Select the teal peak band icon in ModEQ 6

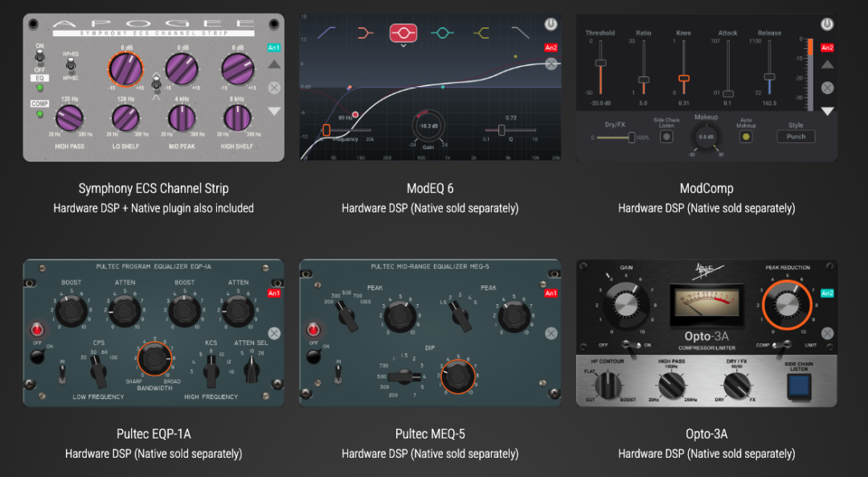[x=442, y=33]
